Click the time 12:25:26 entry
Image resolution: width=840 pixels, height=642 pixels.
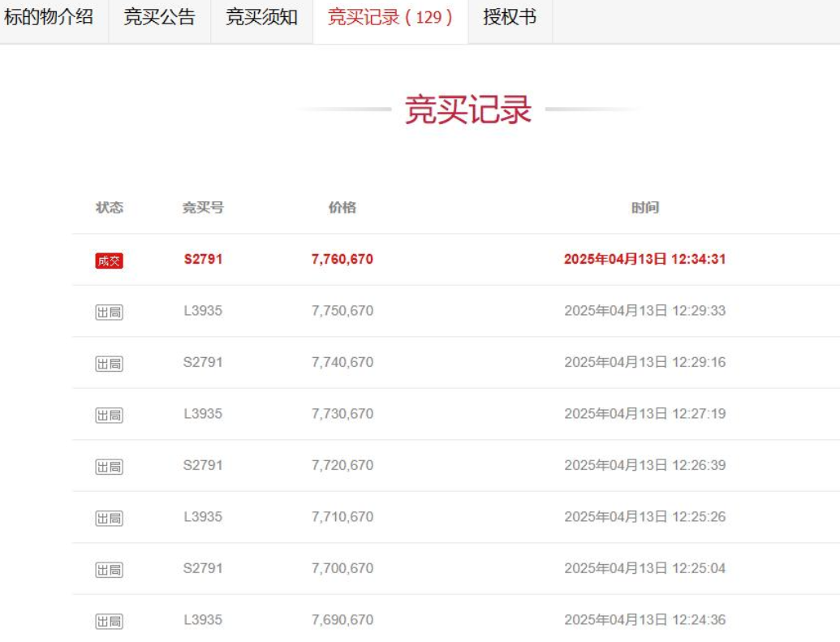(x=645, y=516)
